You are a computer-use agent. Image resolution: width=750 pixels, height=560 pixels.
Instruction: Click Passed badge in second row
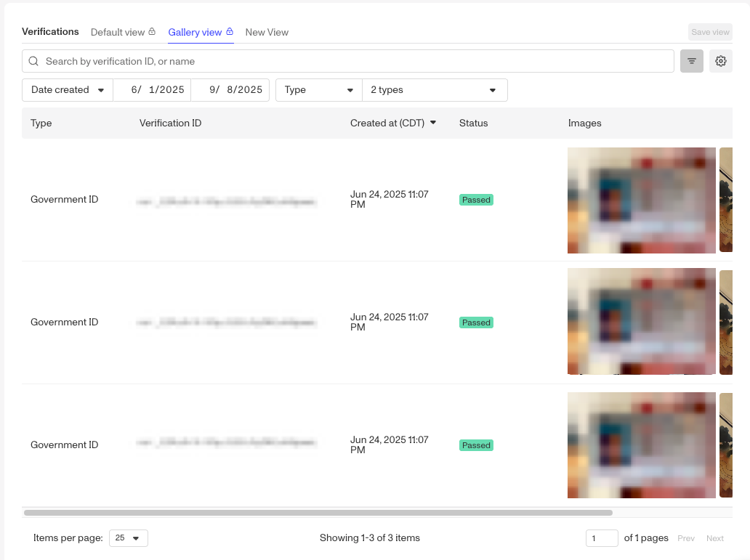tap(476, 322)
